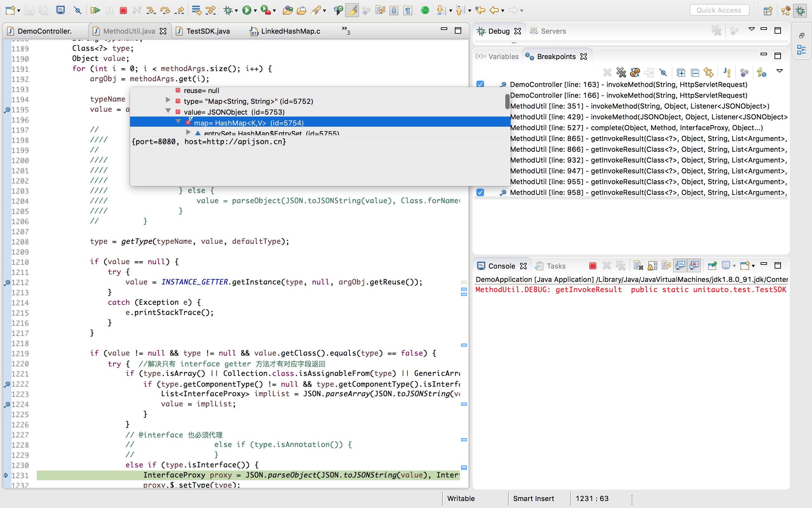
Task: Click the Pin Console icon
Action: (x=712, y=266)
